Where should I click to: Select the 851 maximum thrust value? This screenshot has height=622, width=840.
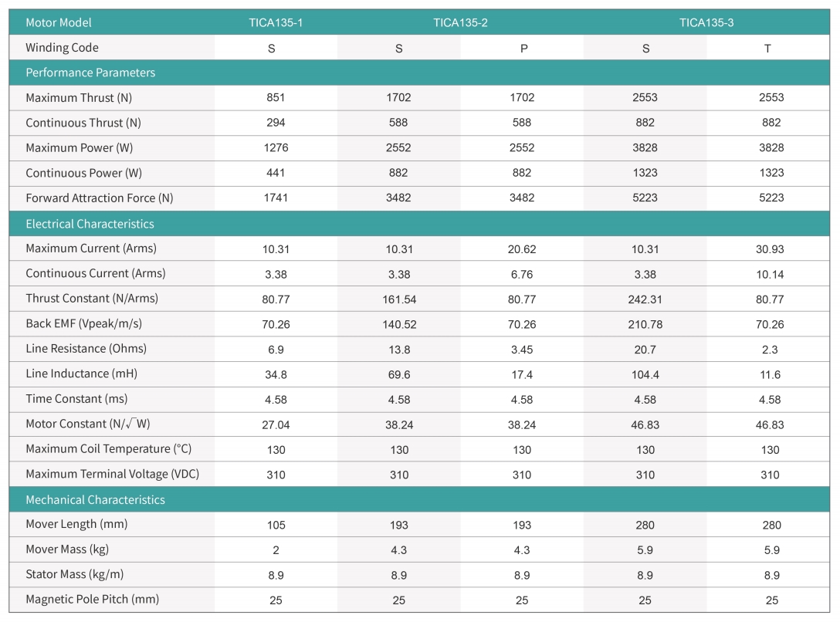[276, 97]
